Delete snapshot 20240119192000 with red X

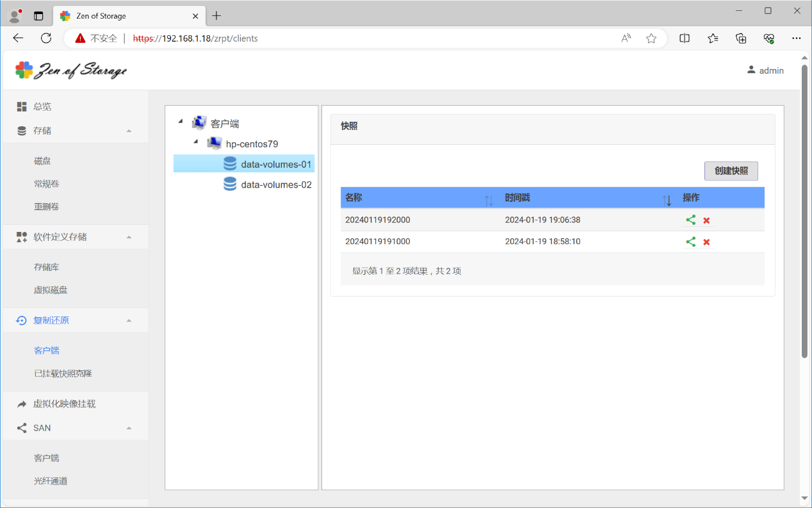(706, 220)
